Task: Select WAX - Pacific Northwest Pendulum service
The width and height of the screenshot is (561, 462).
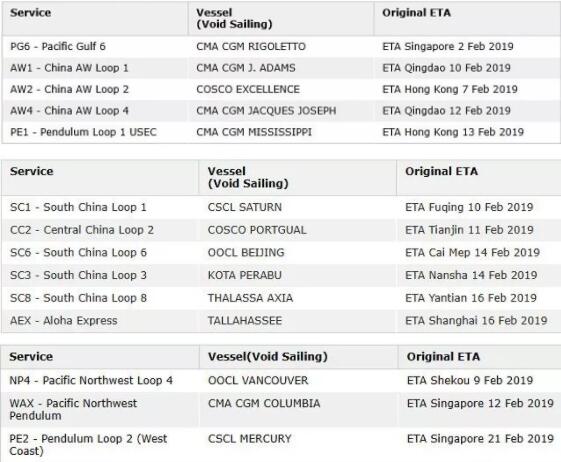Action: click(x=73, y=409)
